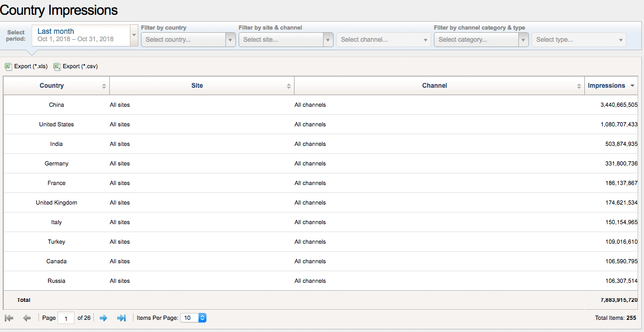Go to the first page arrow
The height and width of the screenshot is (332, 644).
(x=9, y=318)
